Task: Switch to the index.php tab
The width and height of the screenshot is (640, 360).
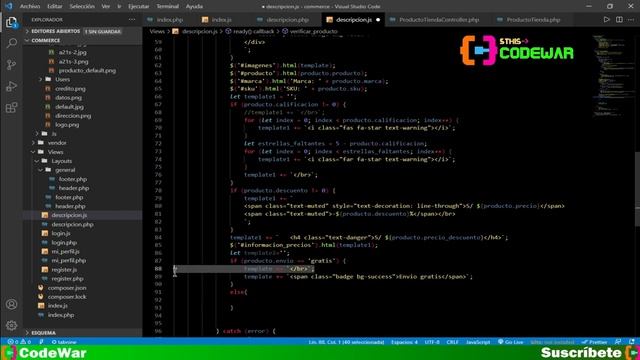Action: coord(170,20)
